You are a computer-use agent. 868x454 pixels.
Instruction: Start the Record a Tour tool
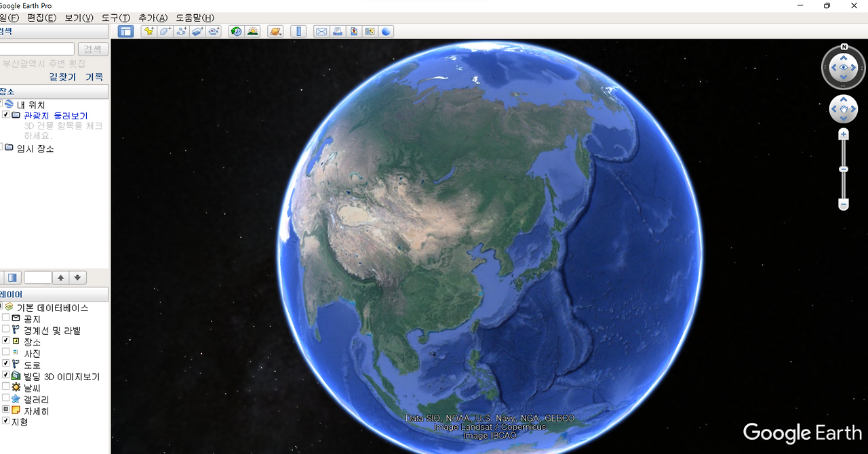click(214, 31)
